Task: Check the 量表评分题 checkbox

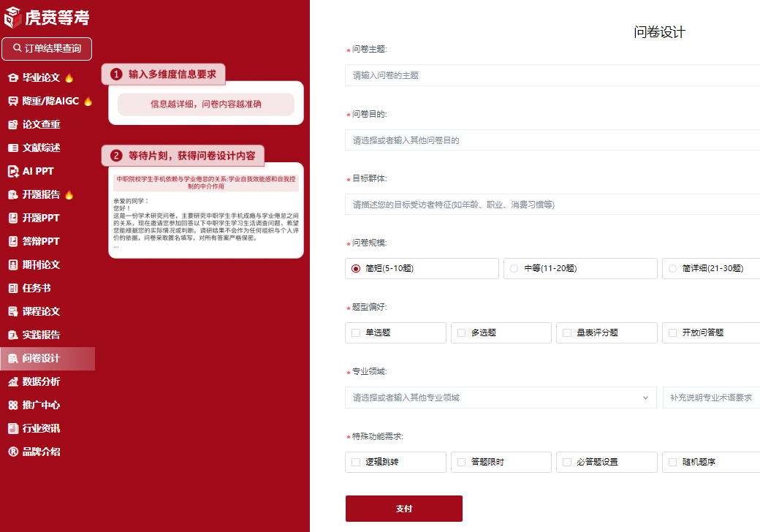Action: (x=567, y=332)
